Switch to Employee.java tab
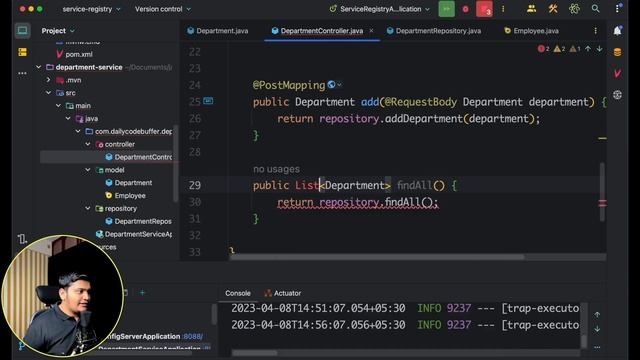The height and width of the screenshot is (360, 640). click(531, 31)
